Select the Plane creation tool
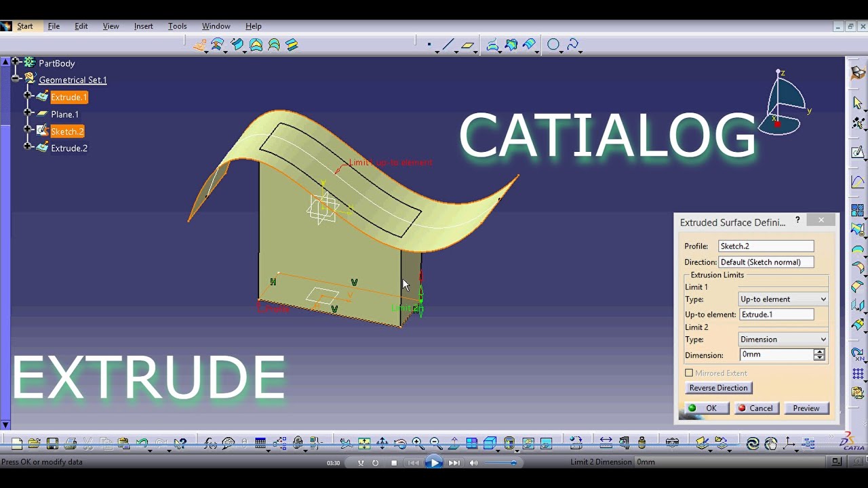868x488 pixels. 468,45
